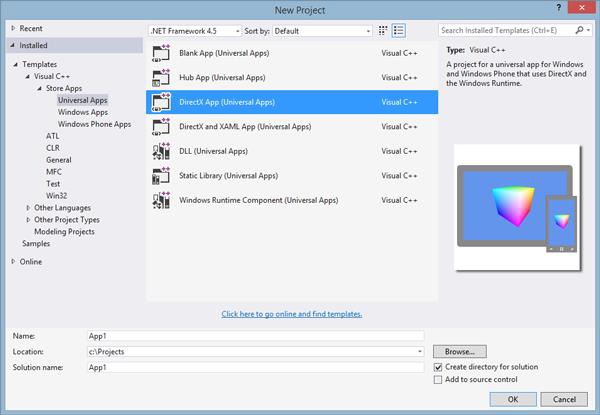600x415 pixels.
Task: Collapse the Store Apps tree node
Action: (x=39, y=88)
